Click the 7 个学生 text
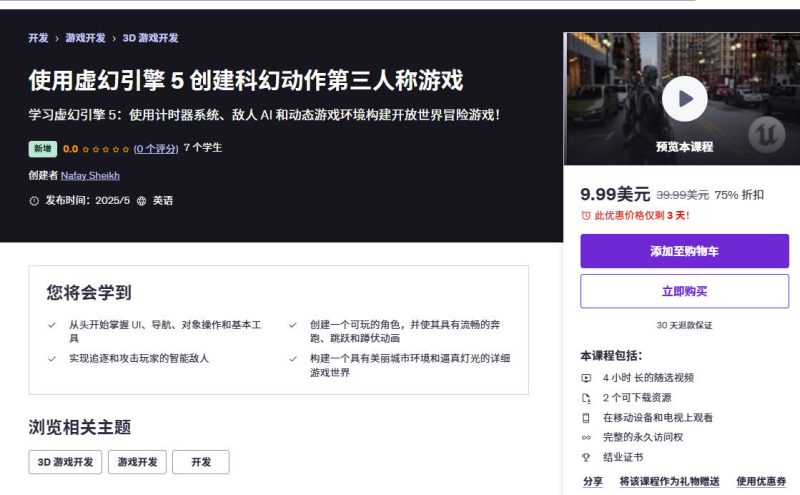This screenshot has width=800, height=495. coord(203,147)
